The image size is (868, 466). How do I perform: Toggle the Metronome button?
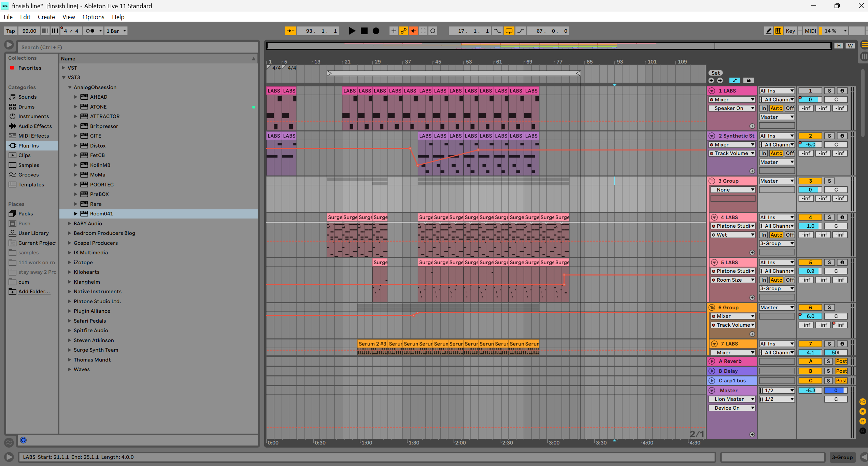tap(90, 31)
